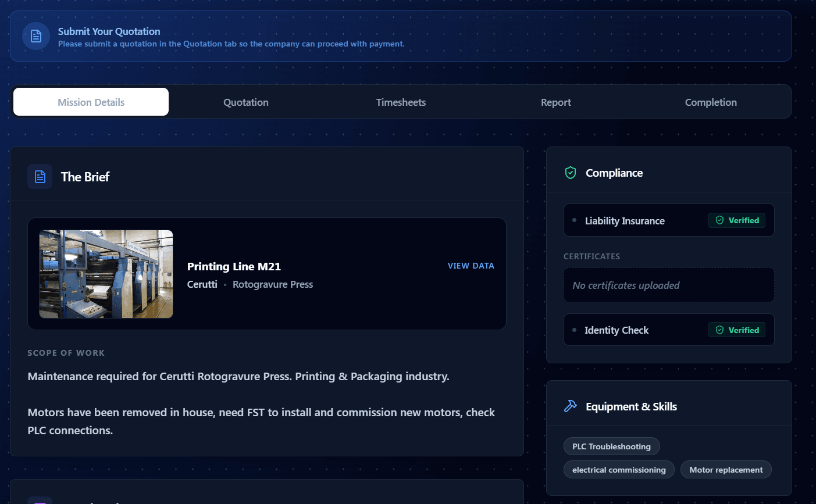The height and width of the screenshot is (504, 816).
Task: Expand the Equipment & Skills panel
Action: [631, 406]
